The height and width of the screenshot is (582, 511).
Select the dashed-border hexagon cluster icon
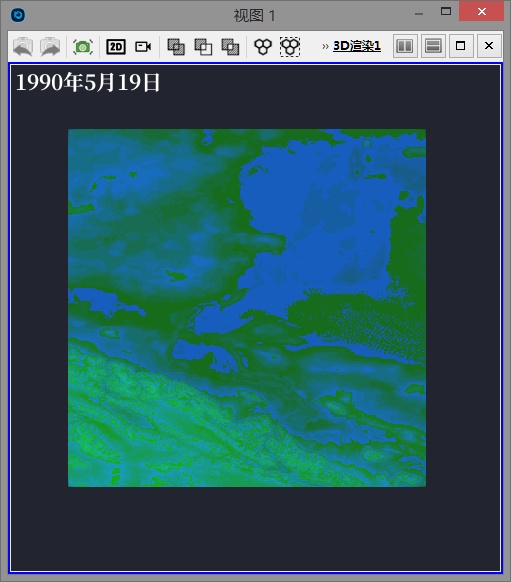(290, 47)
